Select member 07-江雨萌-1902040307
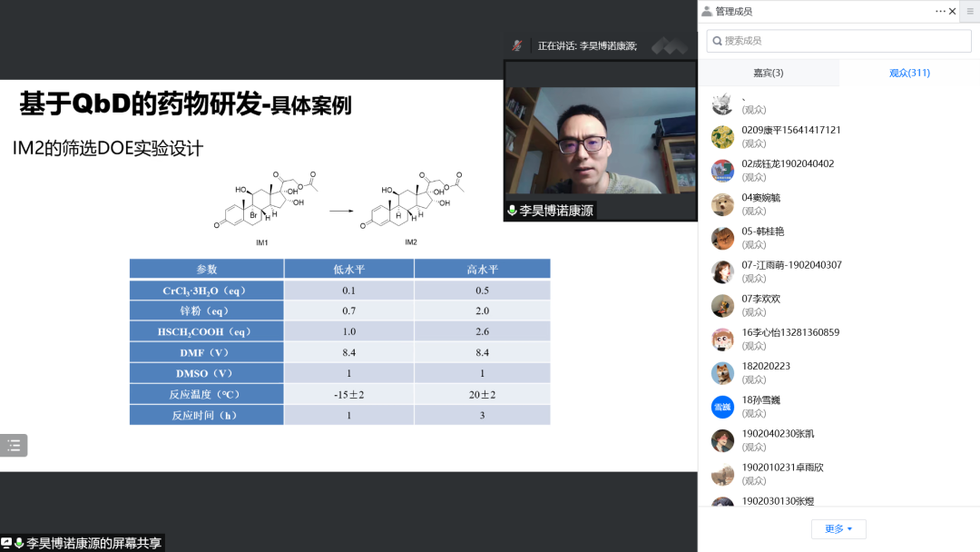This screenshot has height=552, width=980. point(791,265)
